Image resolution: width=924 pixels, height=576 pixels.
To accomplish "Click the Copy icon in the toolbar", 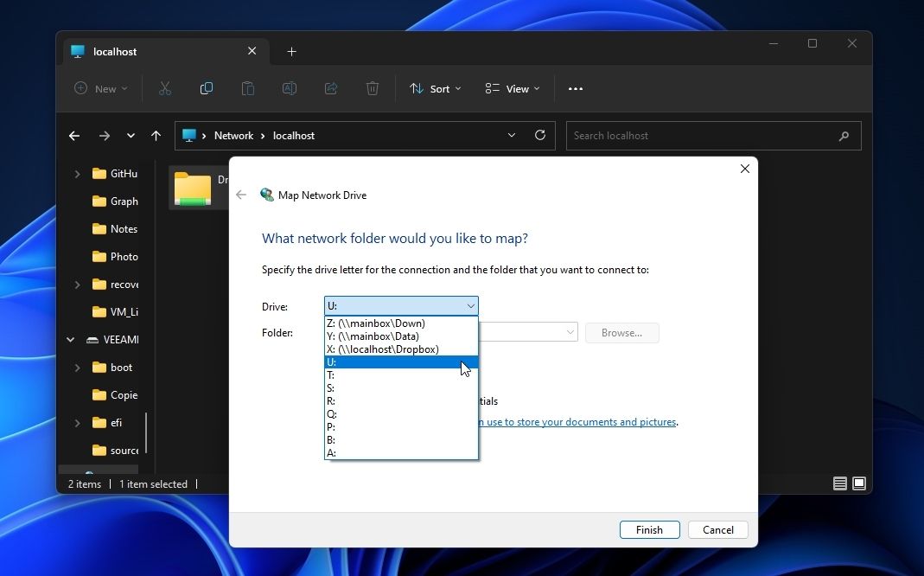I will [207, 88].
